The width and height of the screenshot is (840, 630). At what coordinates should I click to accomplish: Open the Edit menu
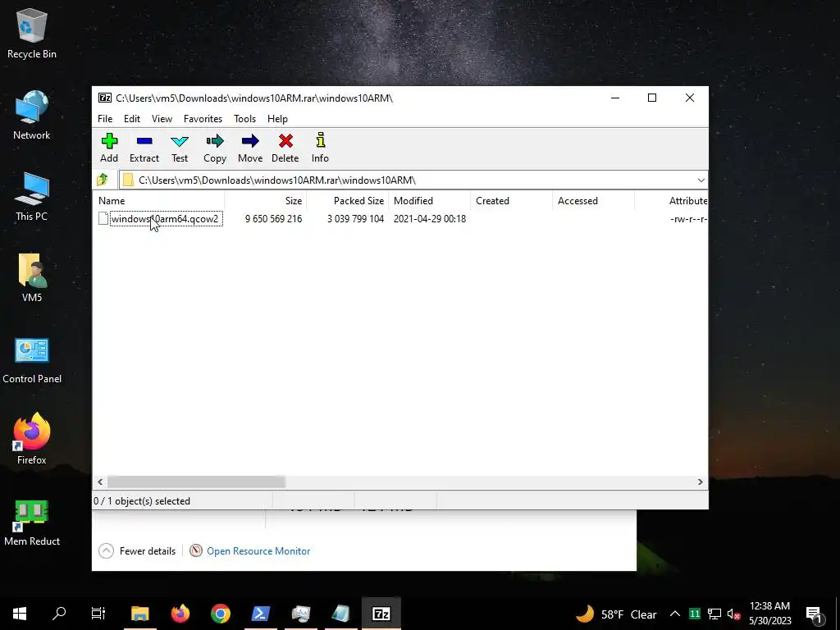tap(132, 119)
